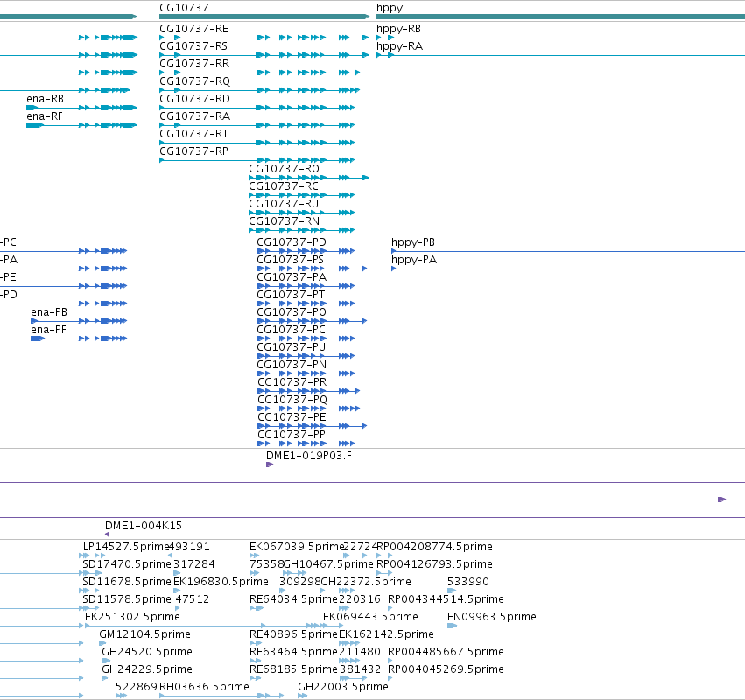745x700 pixels.
Task: Select transcript label CG10737-RN
Action: click(285, 221)
